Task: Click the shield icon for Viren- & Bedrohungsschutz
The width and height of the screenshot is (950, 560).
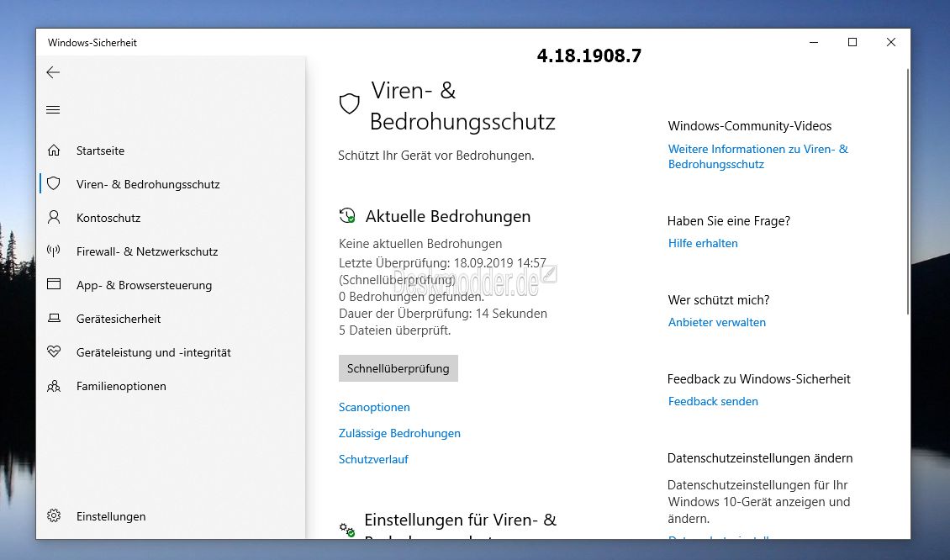Action: click(x=54, y=183)
